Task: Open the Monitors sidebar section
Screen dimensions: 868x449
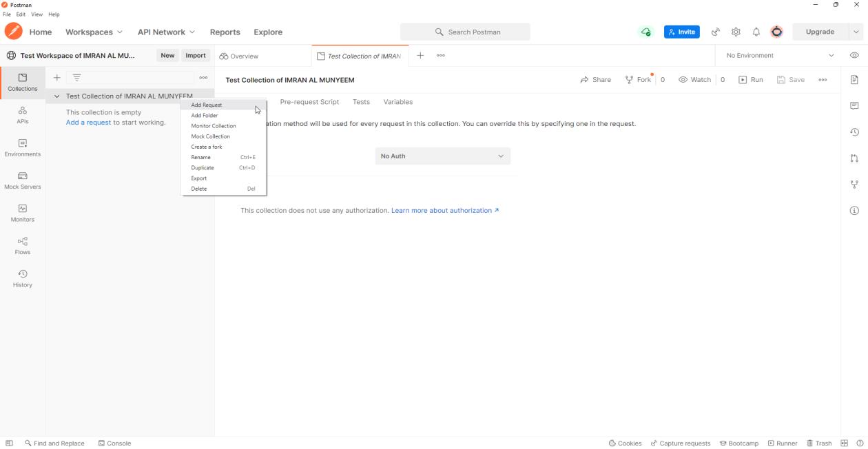Action: point(22,213)
